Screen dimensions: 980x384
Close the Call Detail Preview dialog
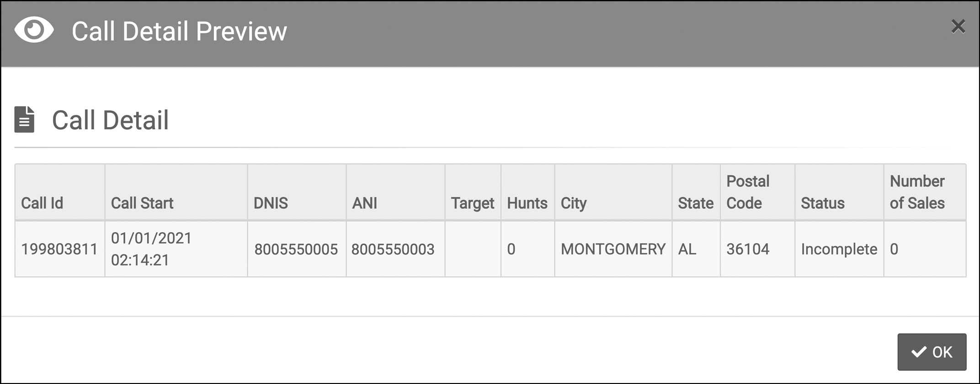[958, 27]
